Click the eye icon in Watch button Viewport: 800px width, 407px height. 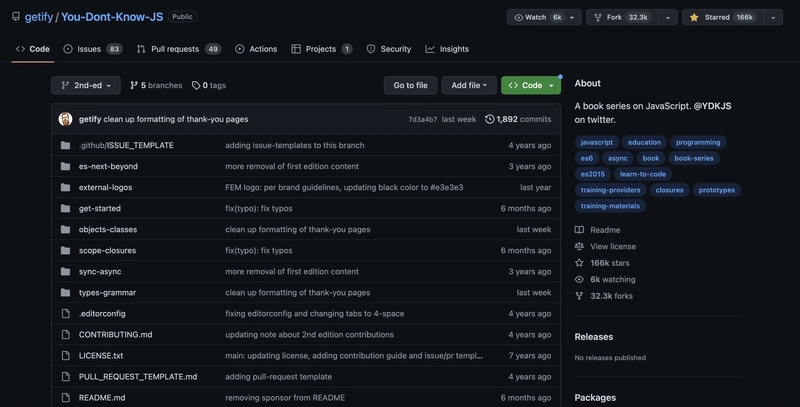click(x=518, y=17)
